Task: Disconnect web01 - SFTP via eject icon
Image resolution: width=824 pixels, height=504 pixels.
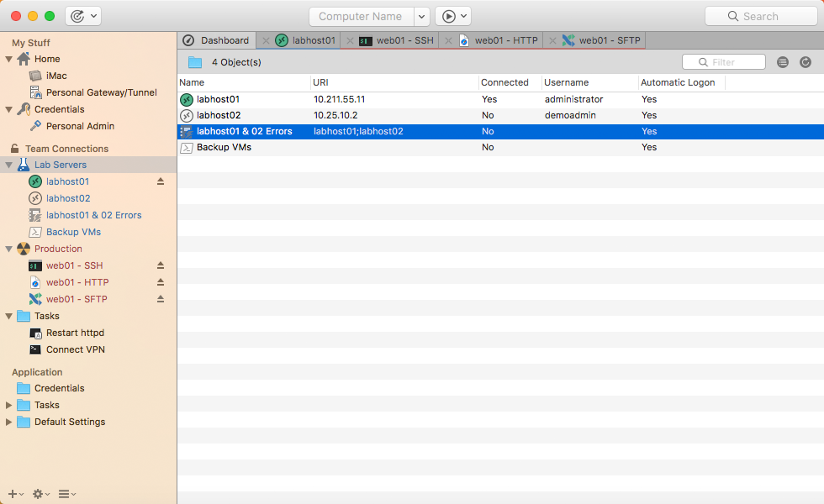Action: (x=161, y=299)
